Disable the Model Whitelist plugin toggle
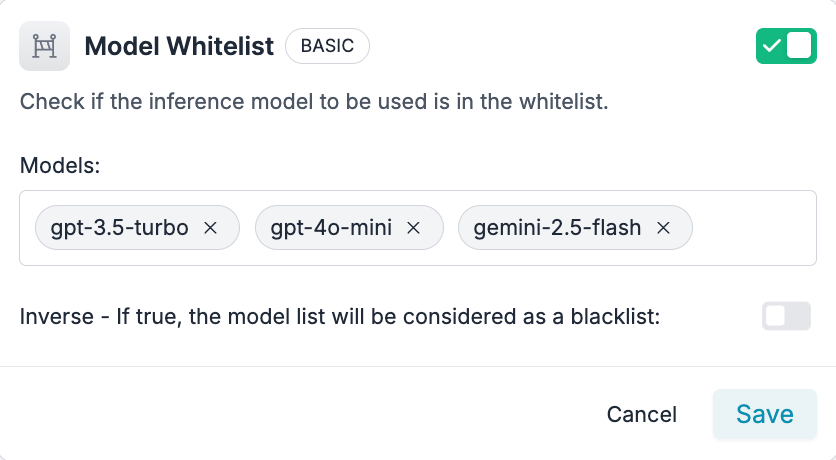836x460 pixels. pos(786,46)
